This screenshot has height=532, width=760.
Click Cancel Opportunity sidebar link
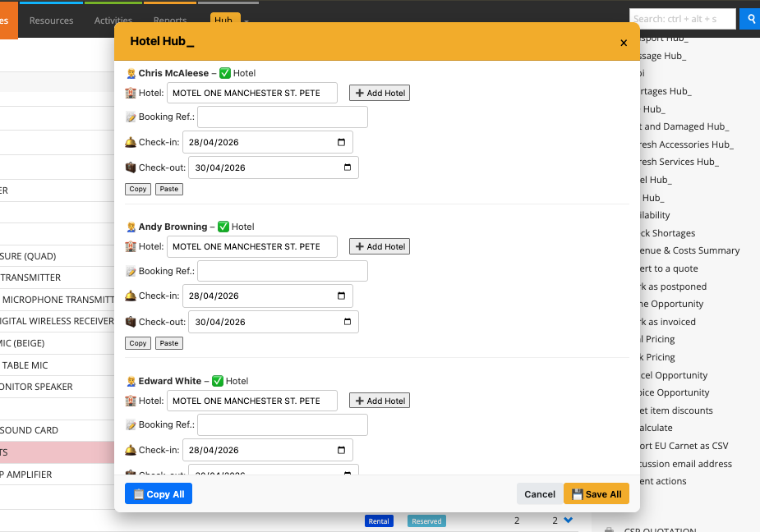click(x=674, y=375)
